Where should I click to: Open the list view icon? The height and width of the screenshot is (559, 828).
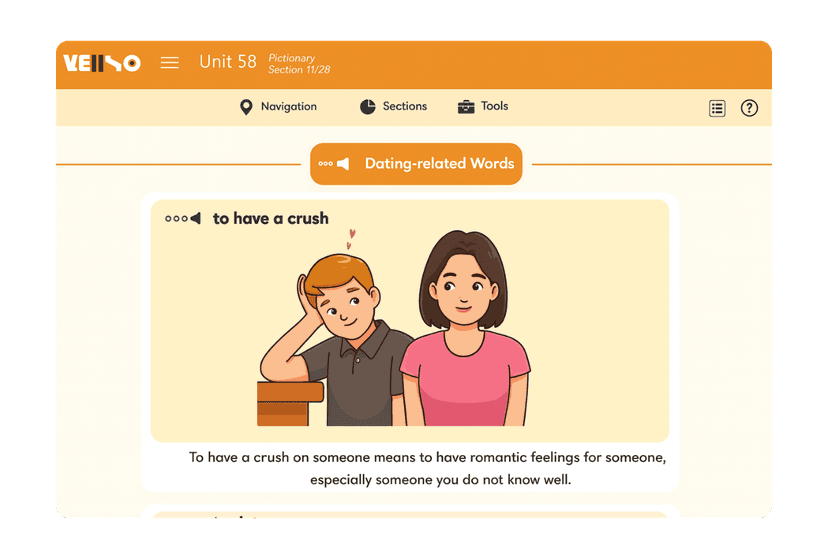(x=717, y=108)
